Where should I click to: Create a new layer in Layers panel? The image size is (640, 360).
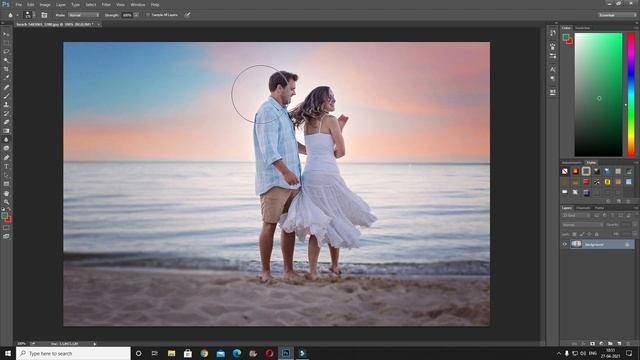619,344
